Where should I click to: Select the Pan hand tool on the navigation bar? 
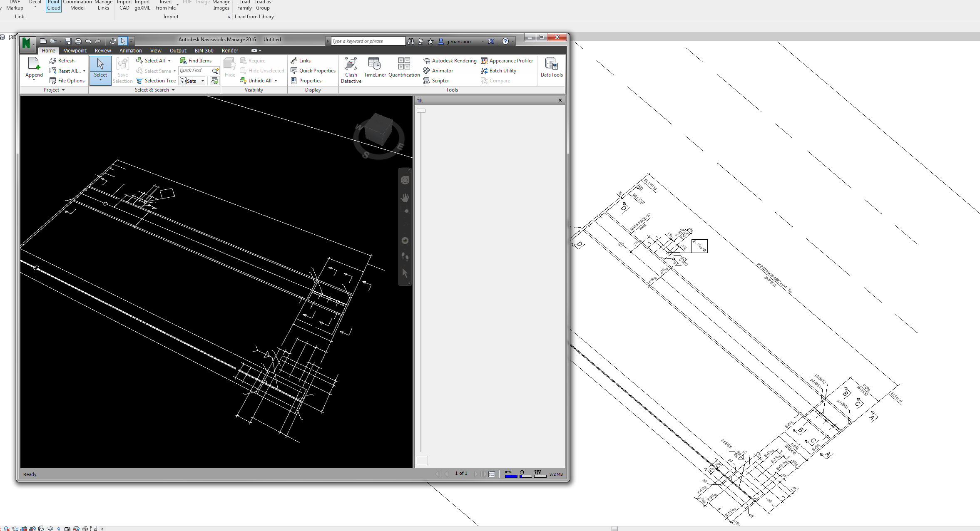click(x=404, y=197)
